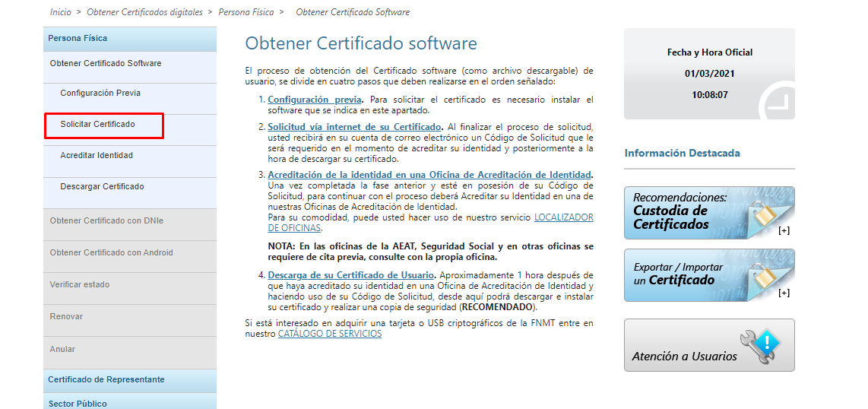Open Acreditación de la identidad step link
Screen dimensions: 868x409
(x=429, y=175)
